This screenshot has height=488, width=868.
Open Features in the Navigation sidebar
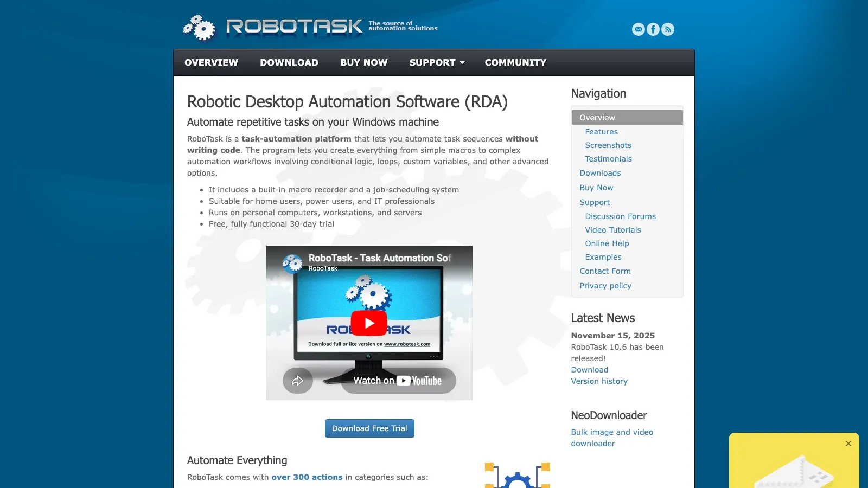[x=601, y=132]
